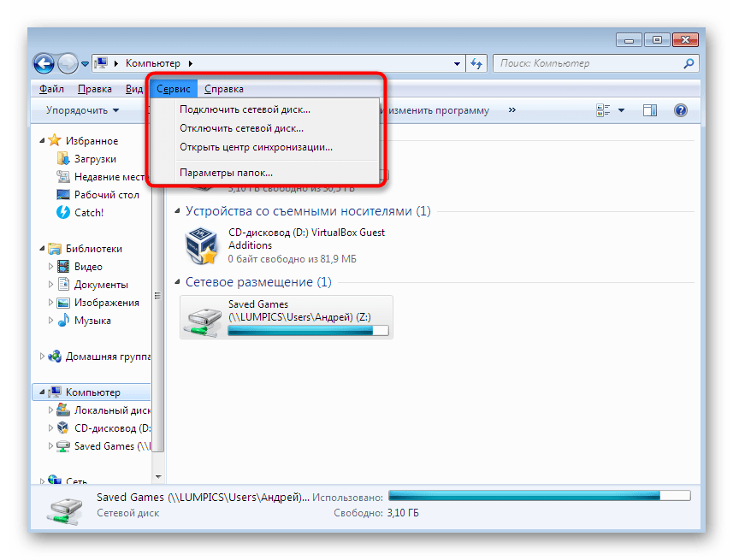Click the blue Help question mark icon
Image resolution: width=733 pixels, height=560 pixels.
pyautogui.click(x=681, y=110)
